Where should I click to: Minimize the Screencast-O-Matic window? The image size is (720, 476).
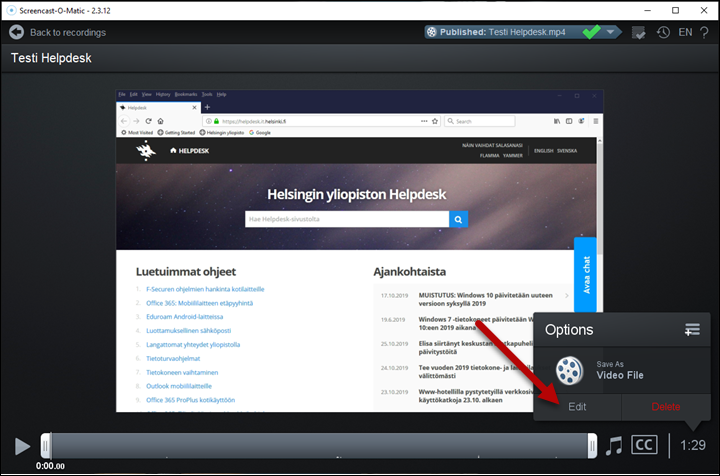tap(647, 10)
